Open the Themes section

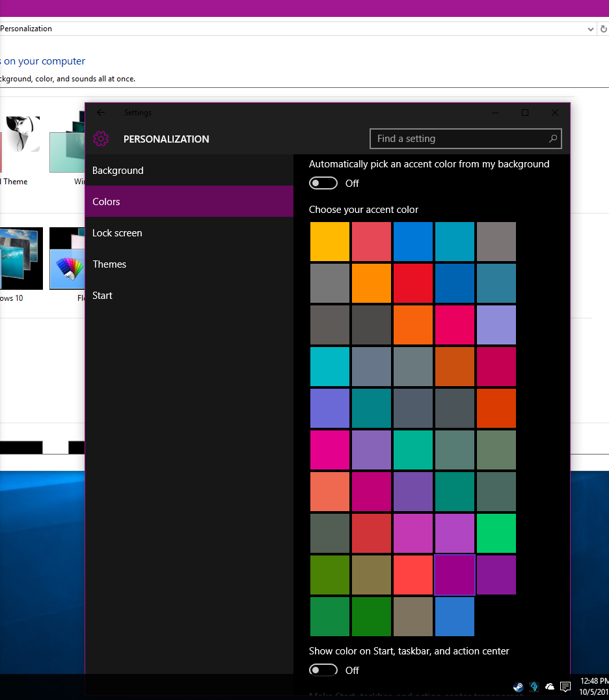point(109,264)
